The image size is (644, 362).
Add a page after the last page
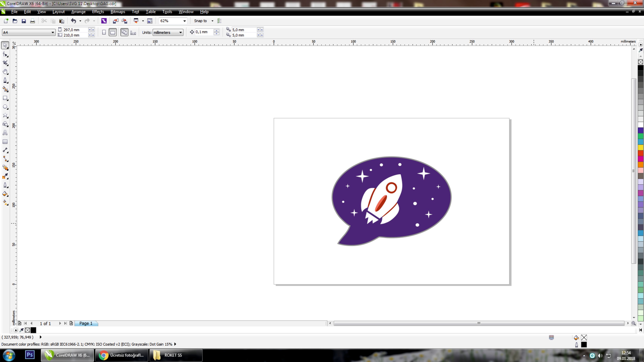coord(71,323)
